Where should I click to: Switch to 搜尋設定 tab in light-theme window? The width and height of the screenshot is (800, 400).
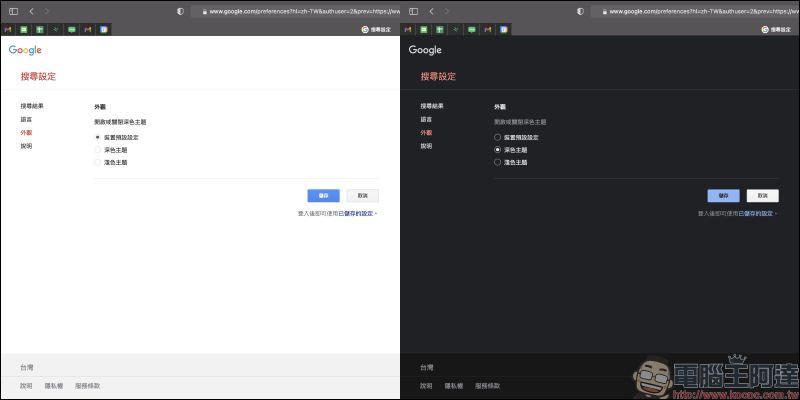tap(376, 30)
